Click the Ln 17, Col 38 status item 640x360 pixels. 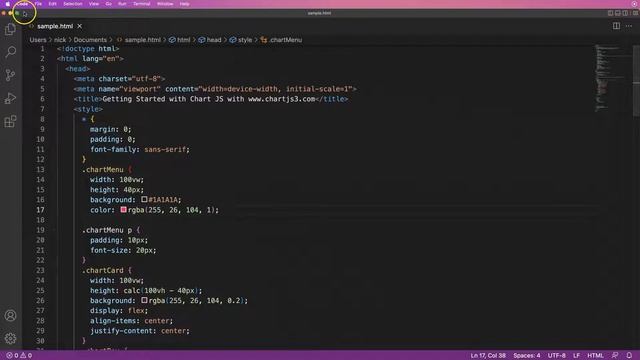[x=488, y=356]
